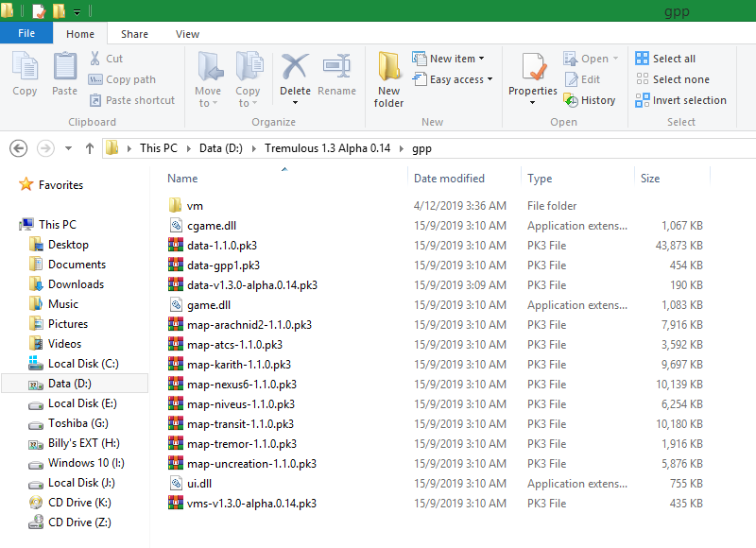756x548 pixels.
Task: Click the Paste clipboard icon
Action: coord(64,68)
